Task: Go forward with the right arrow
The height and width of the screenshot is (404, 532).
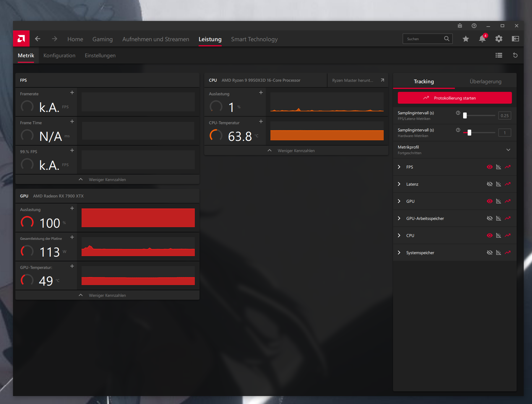Action: point(54,39)
